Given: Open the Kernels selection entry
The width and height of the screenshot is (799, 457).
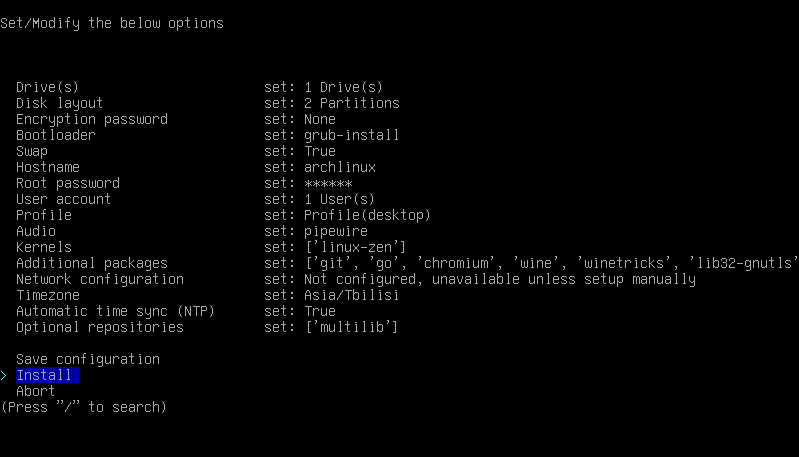Looking at the screenshot, I should click(43, 247).
